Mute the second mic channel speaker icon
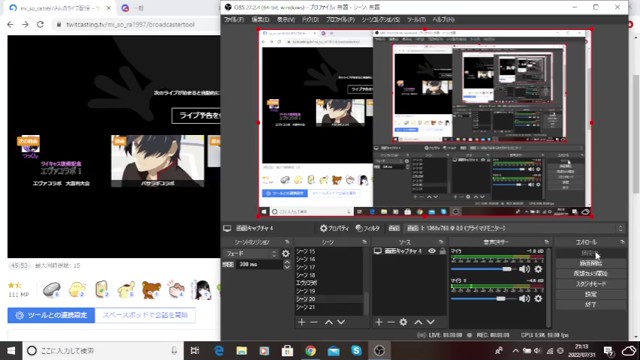Viewport: 640px width, 360px height. coord(524,299)
